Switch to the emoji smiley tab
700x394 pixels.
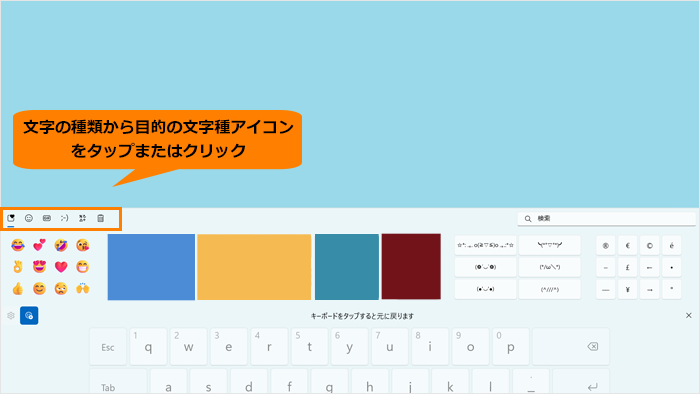(29, 218)
